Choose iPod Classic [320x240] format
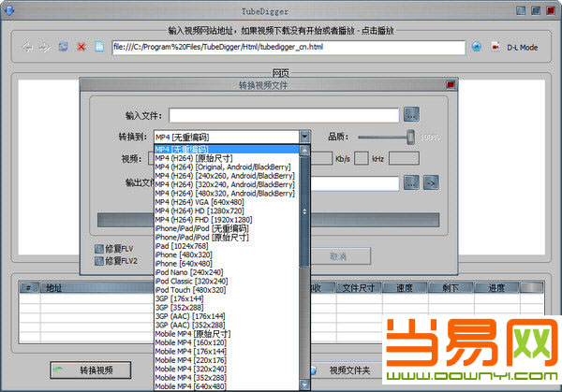 point(227,281)
